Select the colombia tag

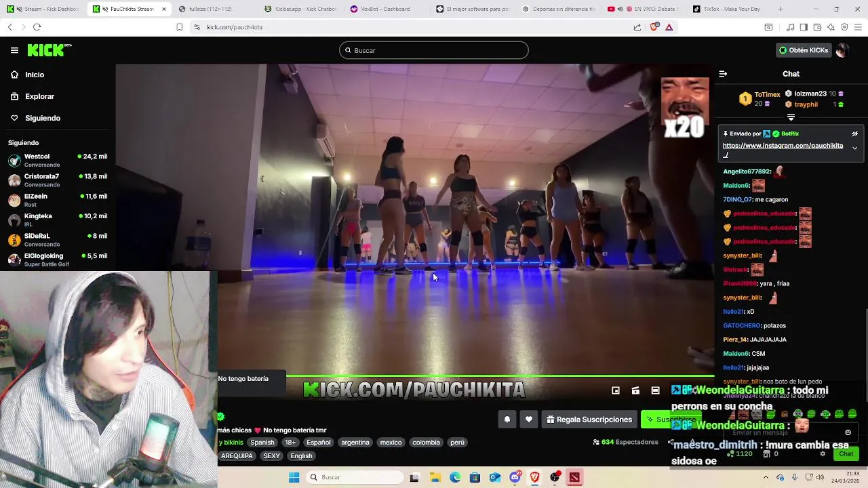pyautogui.click(x=426, y=442)
